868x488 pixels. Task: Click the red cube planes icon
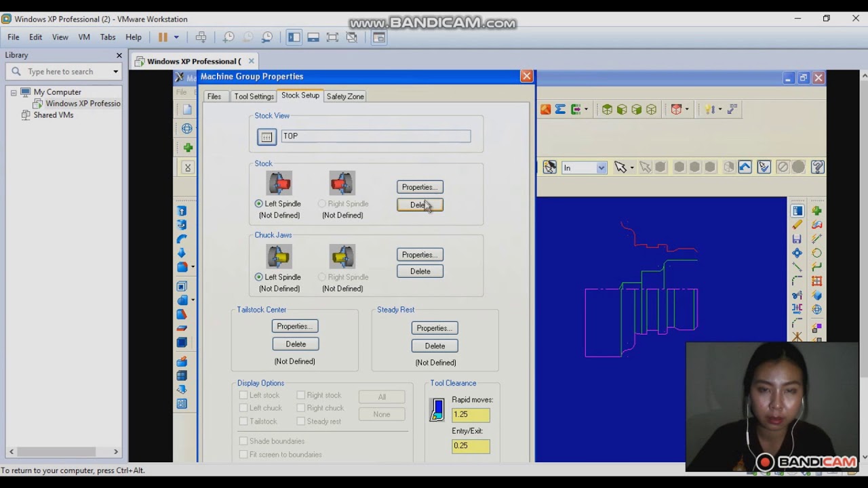676,109
